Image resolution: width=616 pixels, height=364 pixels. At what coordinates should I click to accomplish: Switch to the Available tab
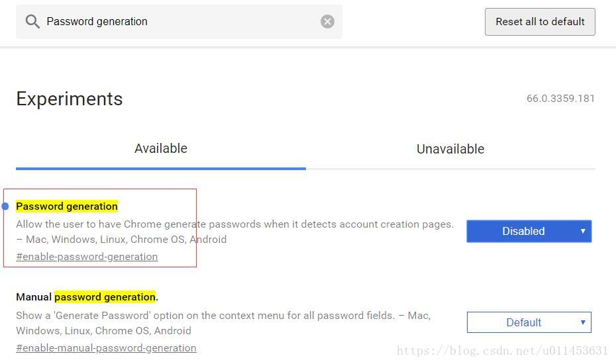click(x=161, y=148)
